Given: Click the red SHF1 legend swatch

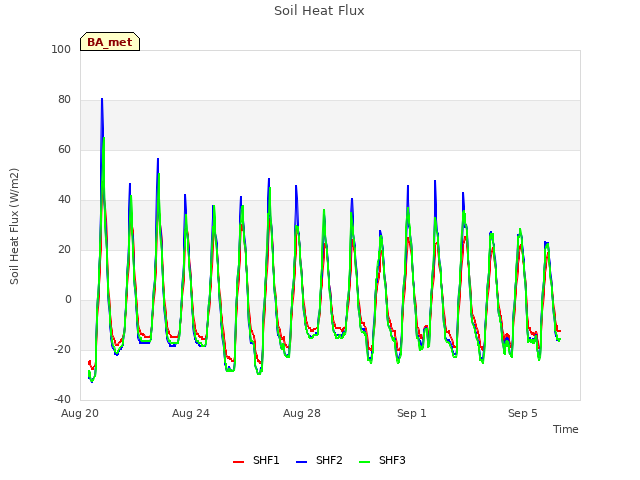Looking at the screenshot, I should tap(238, 462).
